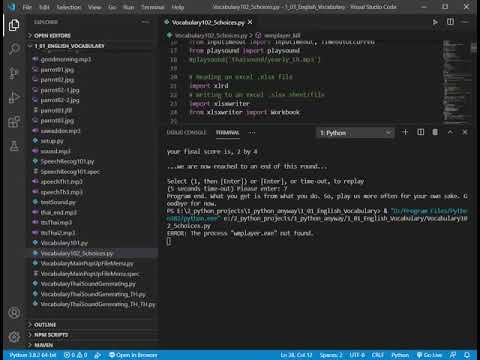
Task: Open the Edit menu
Action: (44, 7)
